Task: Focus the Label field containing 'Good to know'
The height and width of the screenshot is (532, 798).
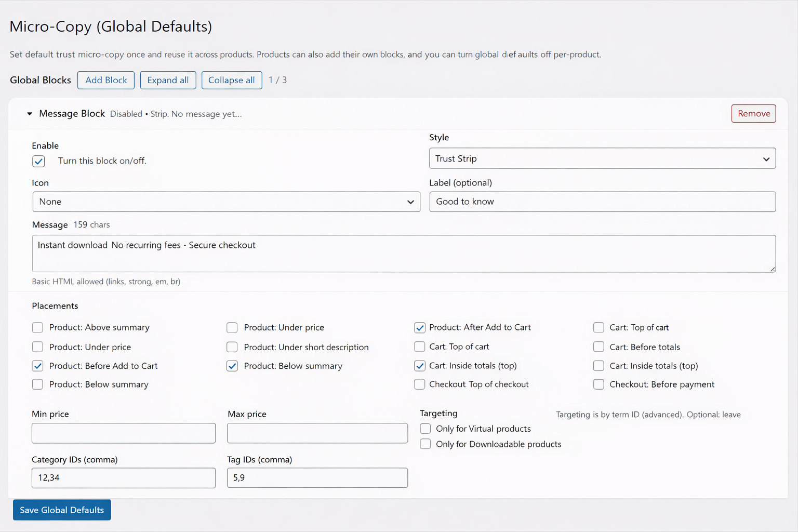Action: click(x=602, y=202)
